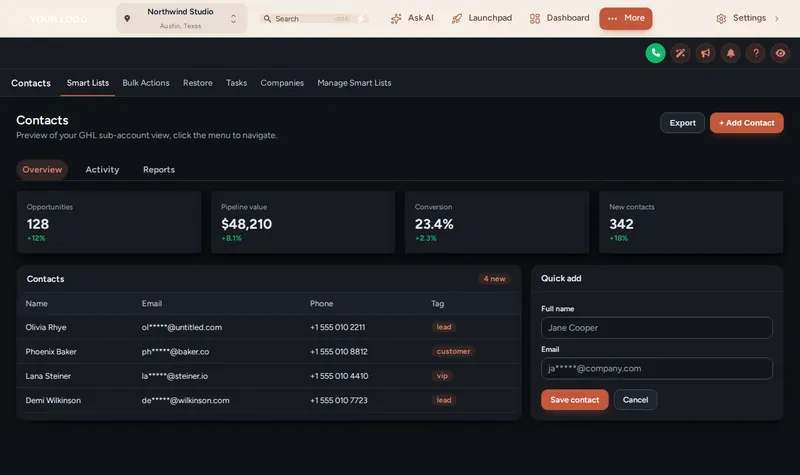Select the Overview tab
The height and width of the screenshot is (475, 800).
[42, 169]
